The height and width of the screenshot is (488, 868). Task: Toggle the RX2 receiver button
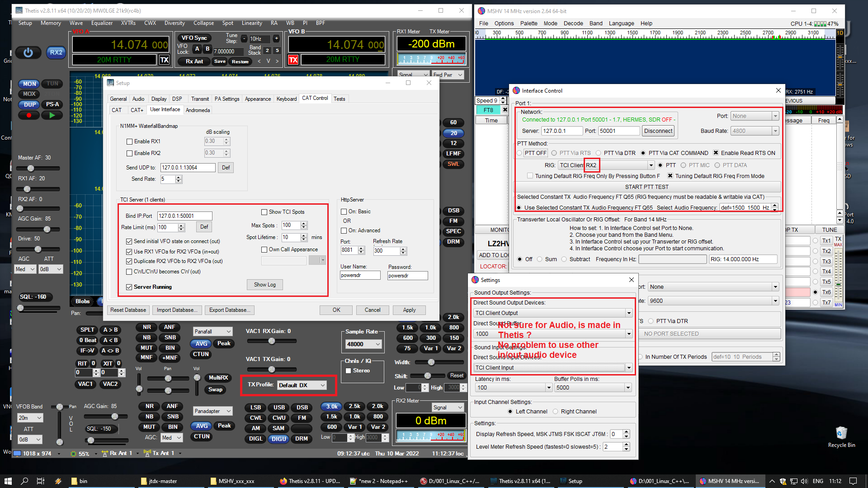pos(56,52)
